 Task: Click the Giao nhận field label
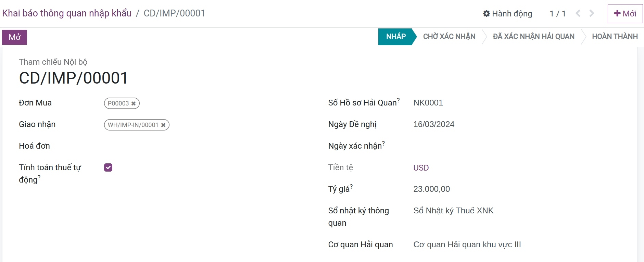click(37, 124)
